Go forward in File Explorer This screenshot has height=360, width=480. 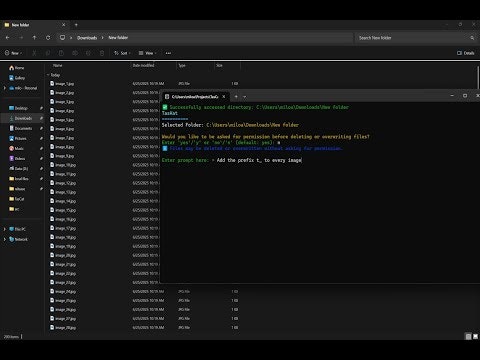21,38
